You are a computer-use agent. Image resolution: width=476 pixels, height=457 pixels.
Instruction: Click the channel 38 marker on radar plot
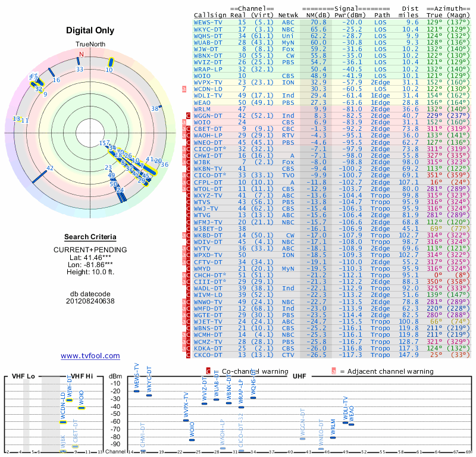(155, 108)
